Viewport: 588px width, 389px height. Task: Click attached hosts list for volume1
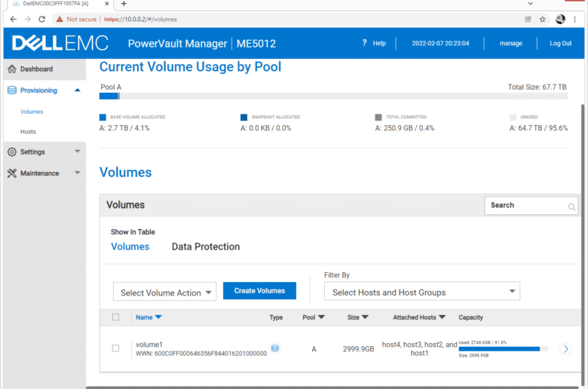click(x=419, y=349)
